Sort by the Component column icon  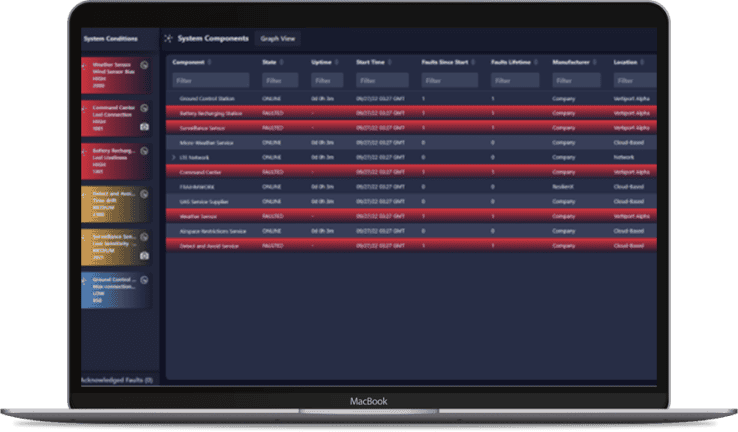[x=209, y=62]
